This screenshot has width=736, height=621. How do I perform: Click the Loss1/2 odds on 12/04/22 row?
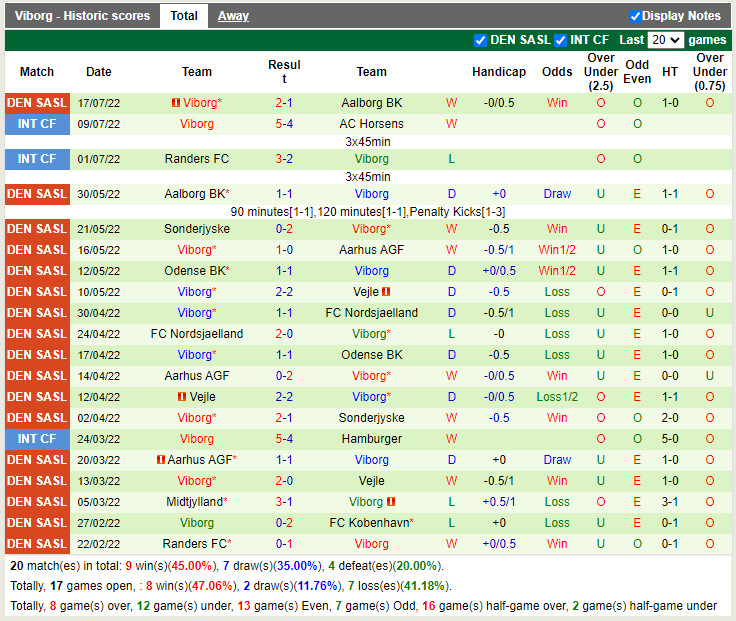557,397
